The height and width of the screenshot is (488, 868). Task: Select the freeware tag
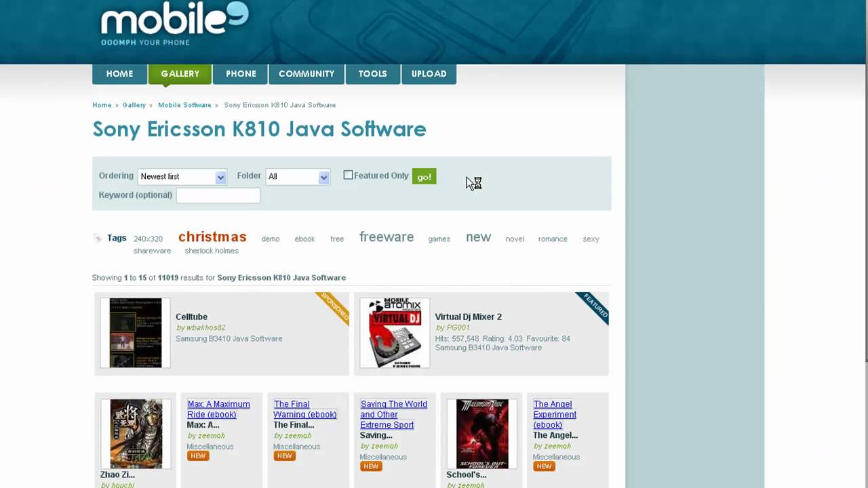point(387,237)
